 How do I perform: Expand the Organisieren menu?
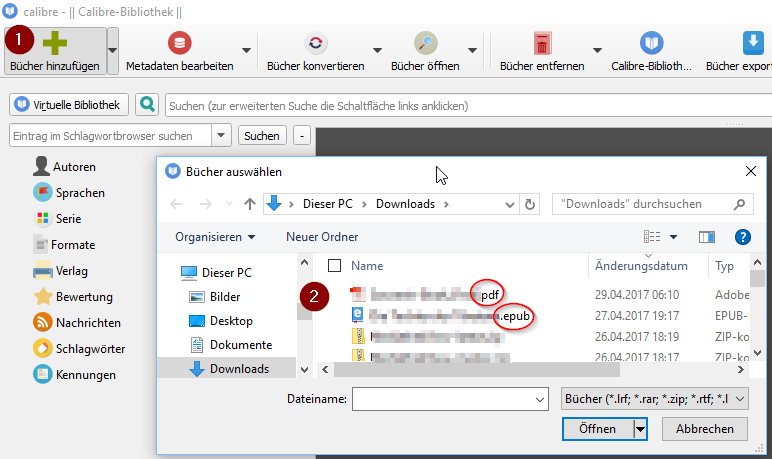tap(215, 237)
